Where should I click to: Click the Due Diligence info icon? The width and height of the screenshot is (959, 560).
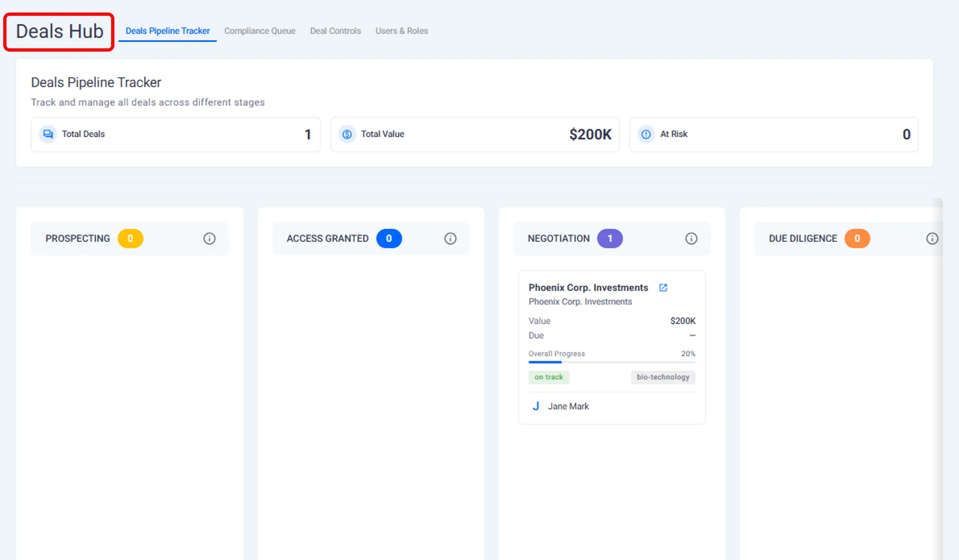click(932, 238)
